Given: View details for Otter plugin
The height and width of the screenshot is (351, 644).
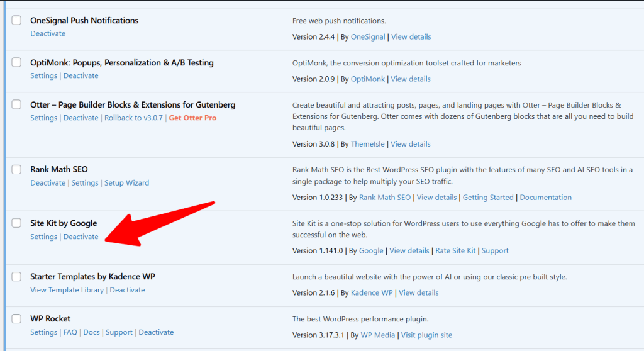Looking at the screenshot, I should 411,144.
